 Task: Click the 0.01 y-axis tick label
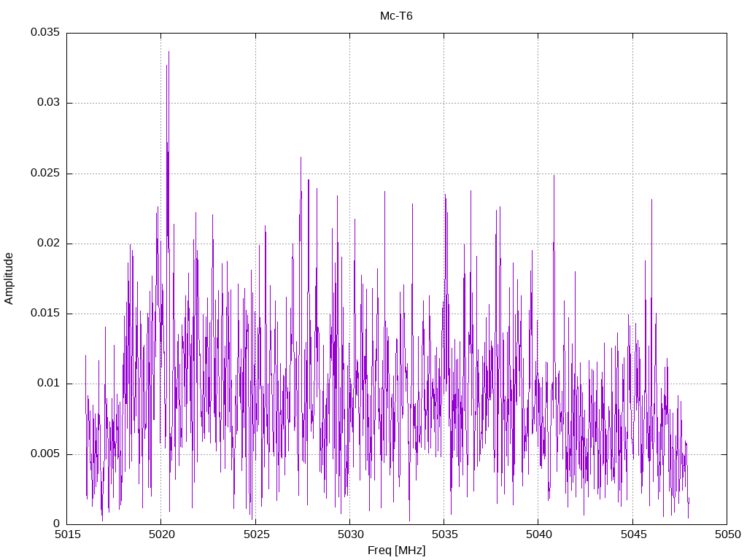[47, 384]
